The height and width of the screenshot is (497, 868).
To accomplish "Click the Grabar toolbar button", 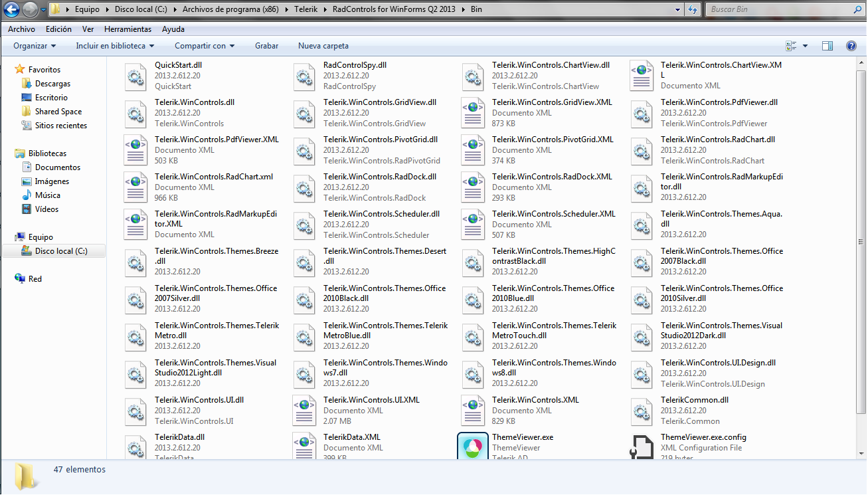I will 266,46.
